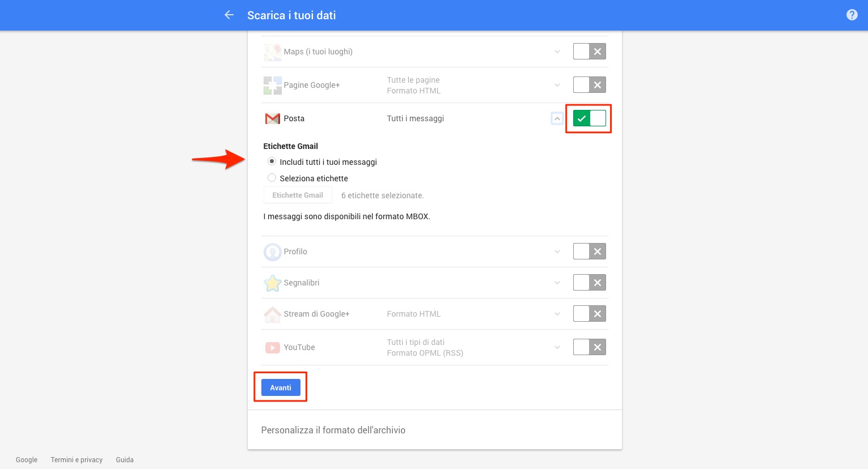Select 'Includi tutti i tuoi messaggi' radio
Screen dimensions: 868x469
272,161
